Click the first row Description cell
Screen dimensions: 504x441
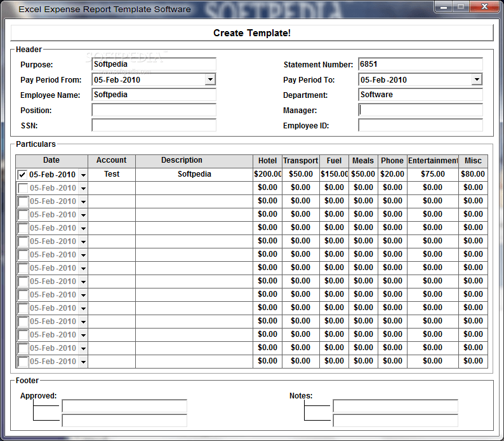coord(194,174)
